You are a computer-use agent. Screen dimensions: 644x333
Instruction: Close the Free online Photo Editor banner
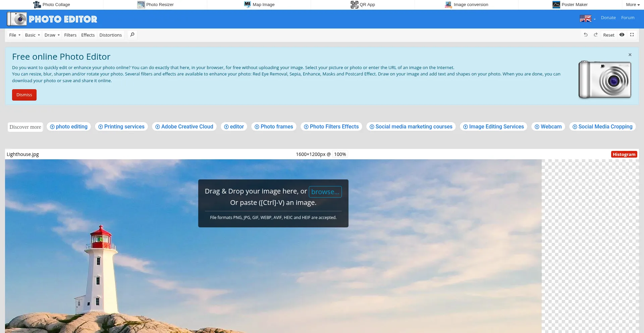(x=630, y=55)
